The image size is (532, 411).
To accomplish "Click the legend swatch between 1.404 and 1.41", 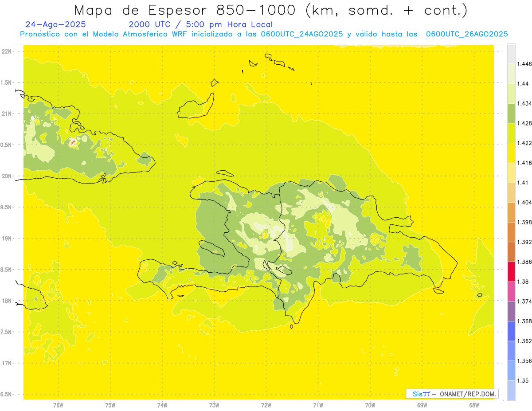I will (511, 192).
